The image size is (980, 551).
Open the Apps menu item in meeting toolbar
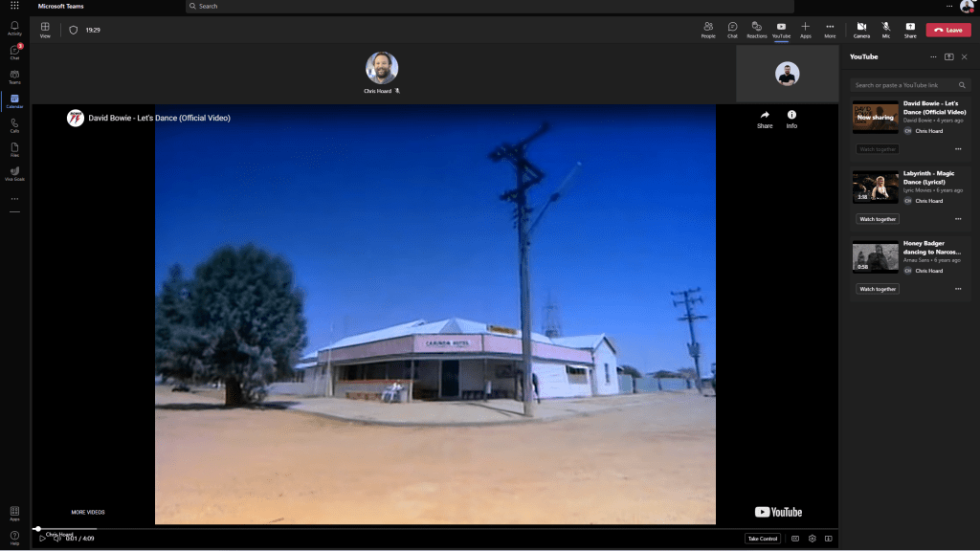(806, 29)
